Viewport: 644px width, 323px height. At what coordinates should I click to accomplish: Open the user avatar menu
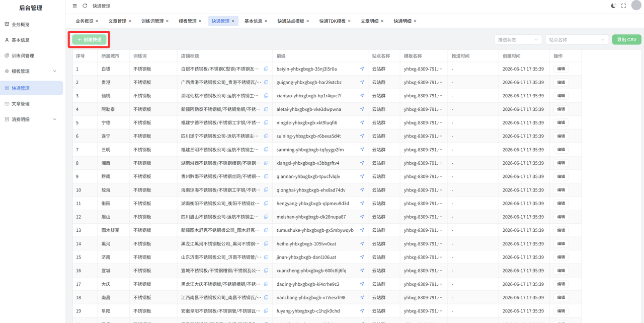tap(635, 6)
